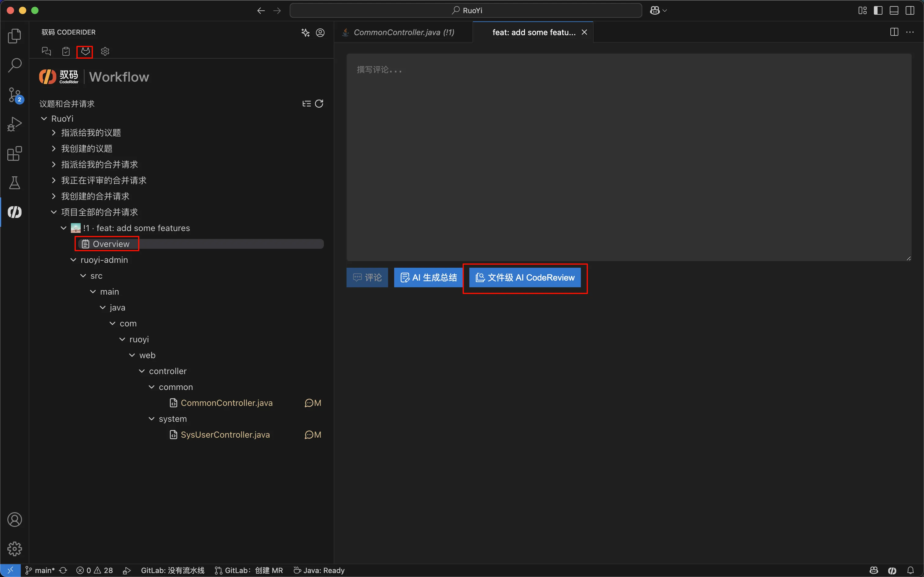The width and height of the screenshot is (924, 577).
Task: Collapse 项目全部的合并请求 section
Action: point(54,212)
